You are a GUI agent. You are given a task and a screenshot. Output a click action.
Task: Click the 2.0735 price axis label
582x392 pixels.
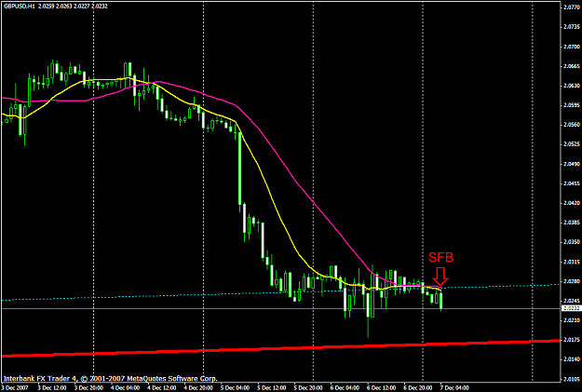[572, 27]
